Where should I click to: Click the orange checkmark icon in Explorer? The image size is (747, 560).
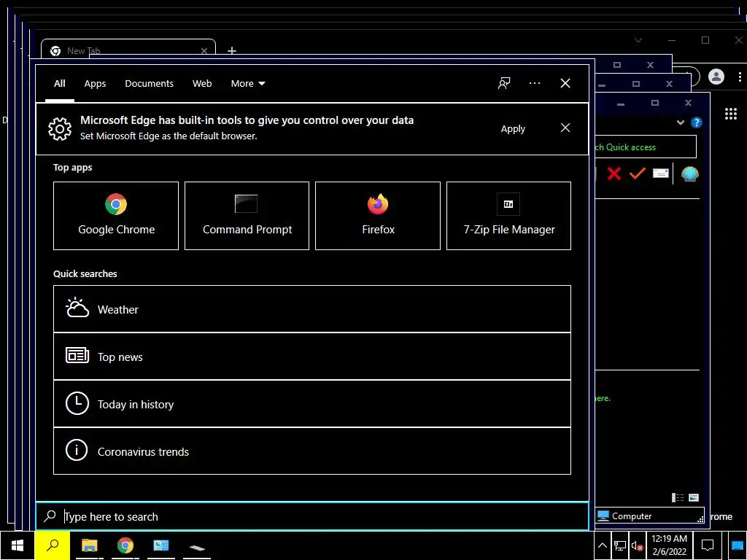[x=637, y=174]
